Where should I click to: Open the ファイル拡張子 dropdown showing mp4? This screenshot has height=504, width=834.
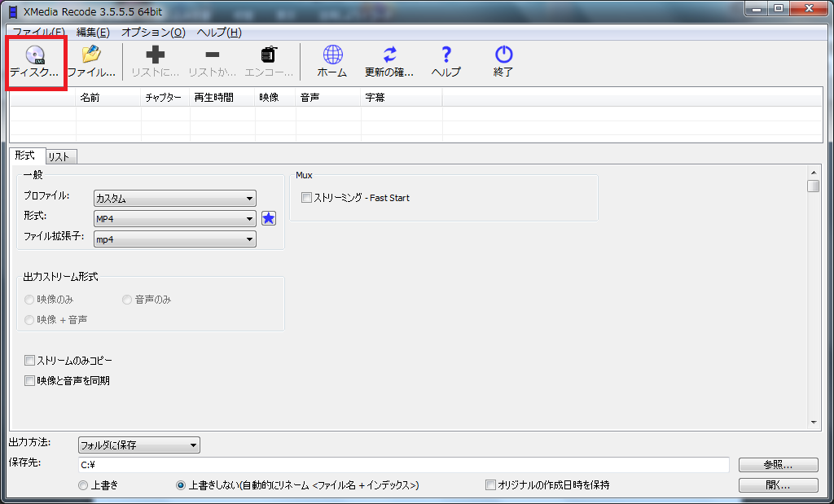pos(175,239)
